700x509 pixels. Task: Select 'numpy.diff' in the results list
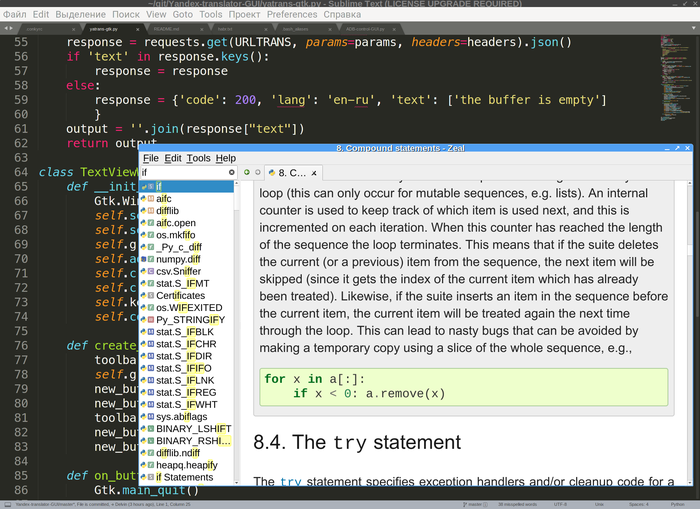coord(178,259)
